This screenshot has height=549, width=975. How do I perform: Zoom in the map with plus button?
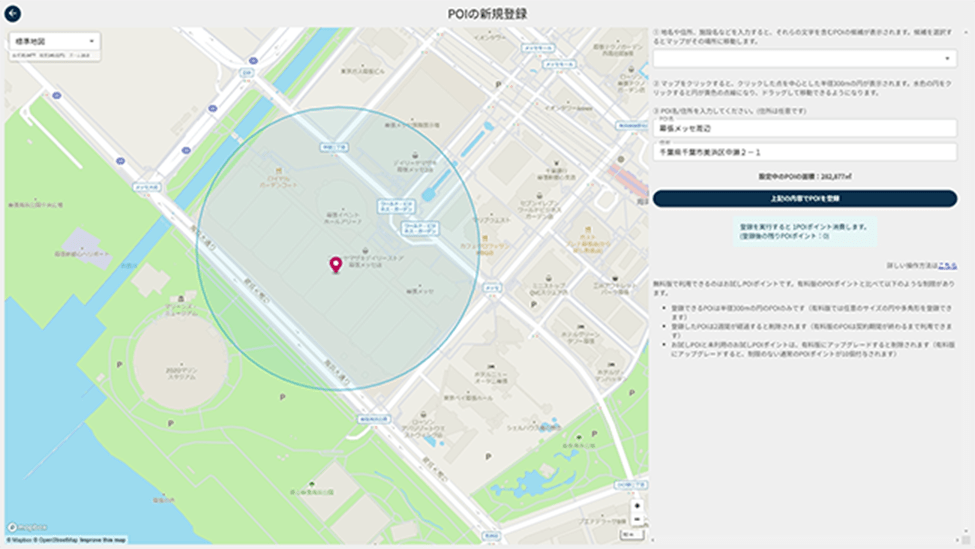(x=637, y=505)
